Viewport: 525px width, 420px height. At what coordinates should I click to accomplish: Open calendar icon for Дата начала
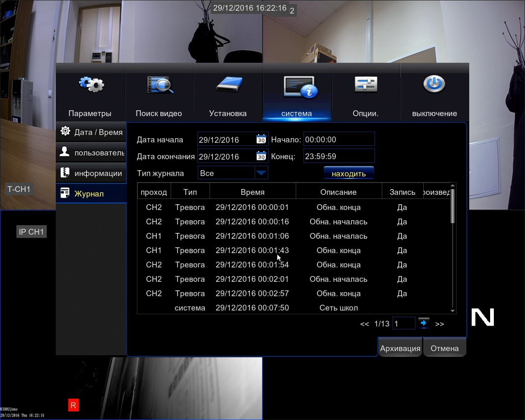pos(261,139)
